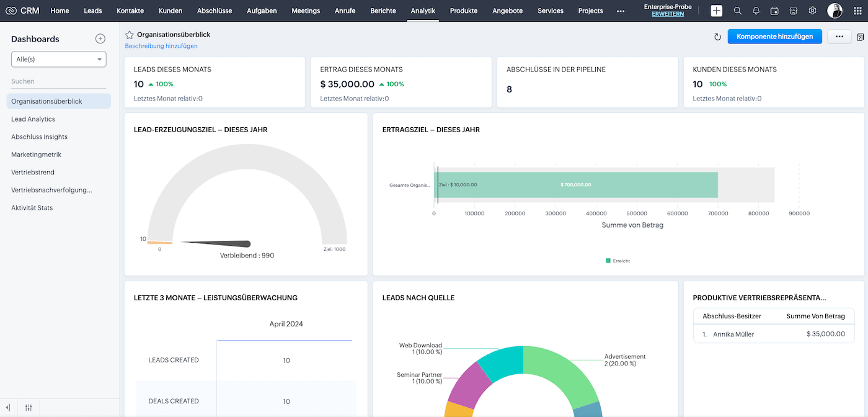Viewport: 868px width, 417px height.
Task: Click the DEALS CREATED row label
Action: pos(174,401)
